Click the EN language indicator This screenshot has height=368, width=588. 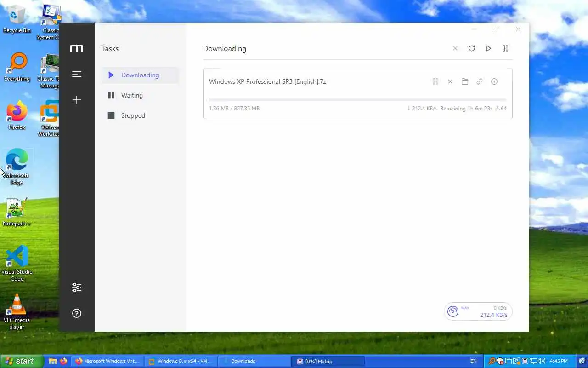[474, 361]
